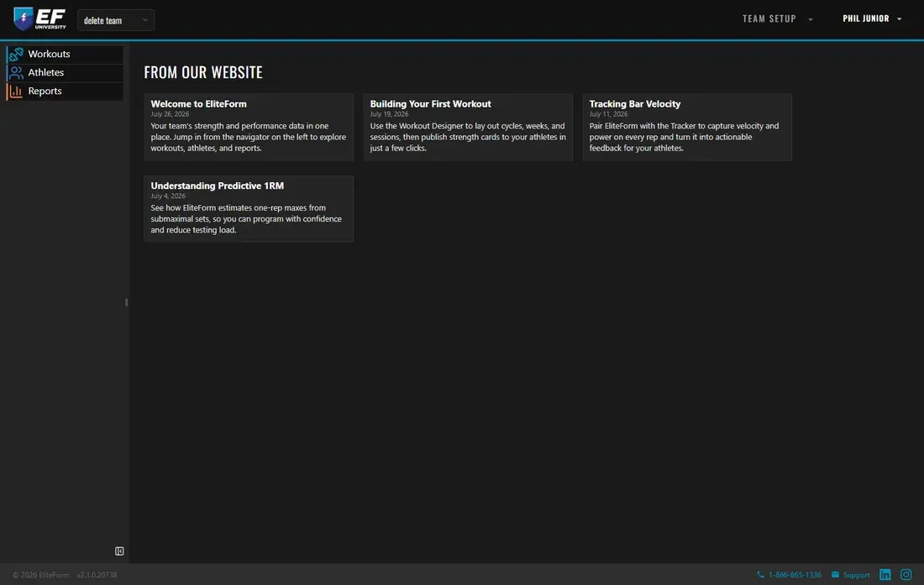Open the Welcome to EliteForm article
This screenshot has height=585, width=924.
pos(248,127)
